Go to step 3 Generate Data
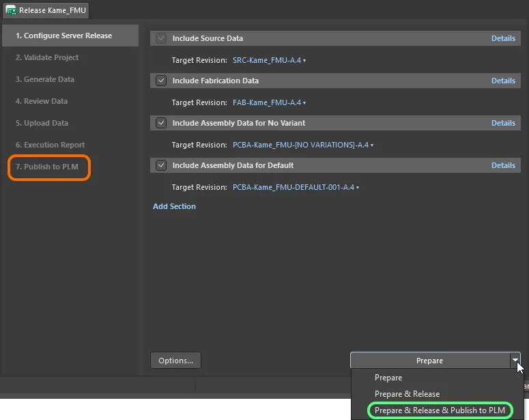The height and width of the screenshot is (420, 529). [x=45, y=79]
